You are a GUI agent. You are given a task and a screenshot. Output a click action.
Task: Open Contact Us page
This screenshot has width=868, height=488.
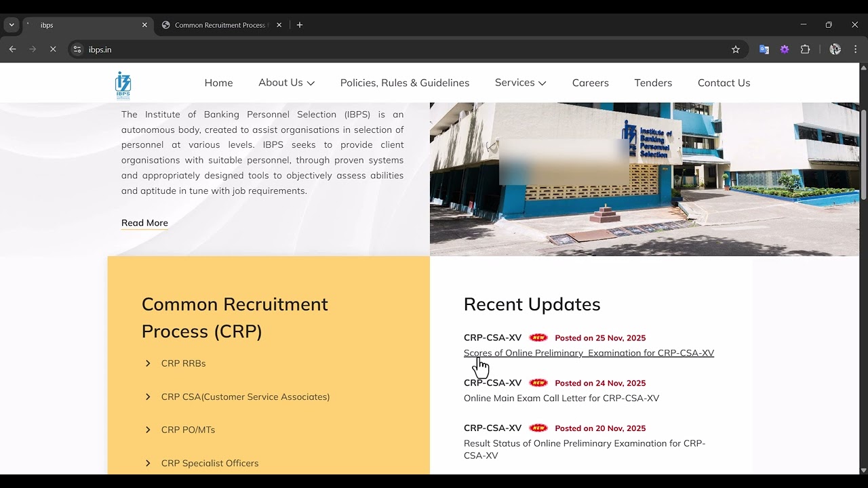(x=724, y=83)
